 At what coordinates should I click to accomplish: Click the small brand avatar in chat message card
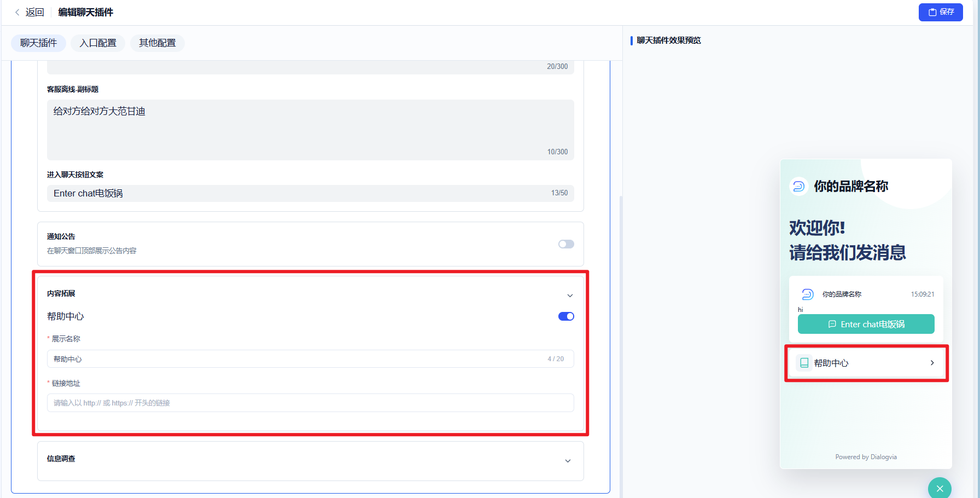(x=807, y=294)
